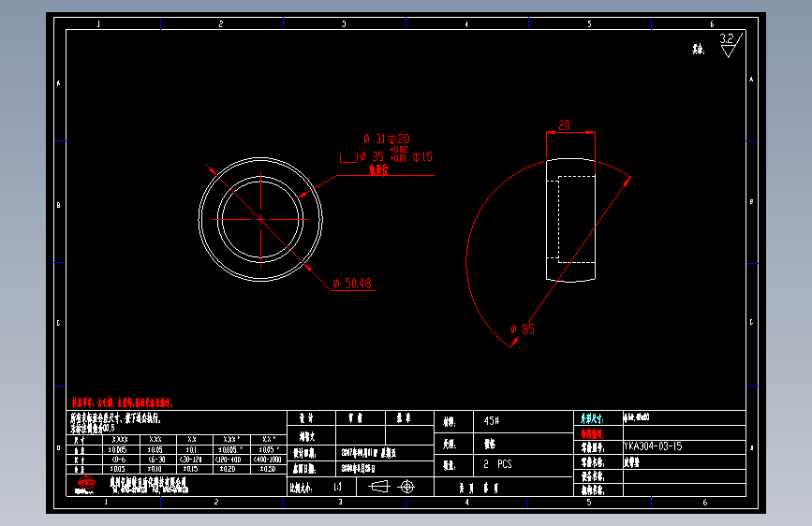Select the <0-6 size range cell
Viewport: 812px width, 526px height.
tap(119, 460)
